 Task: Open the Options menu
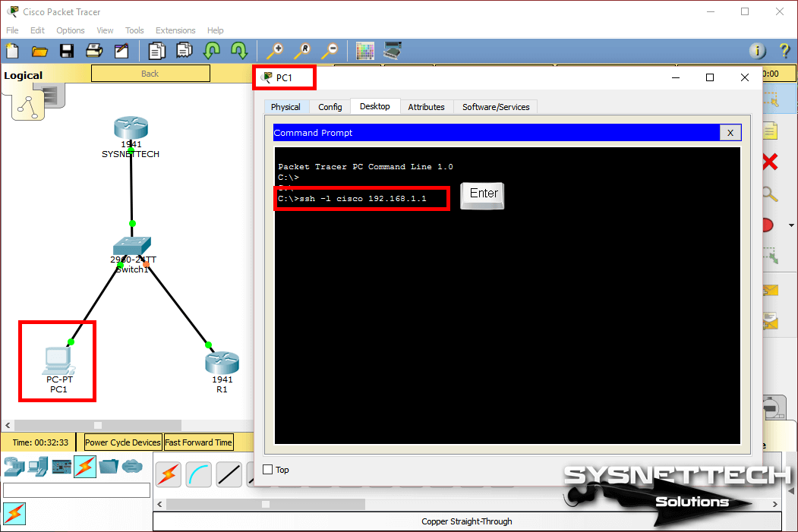click(71, 30)
